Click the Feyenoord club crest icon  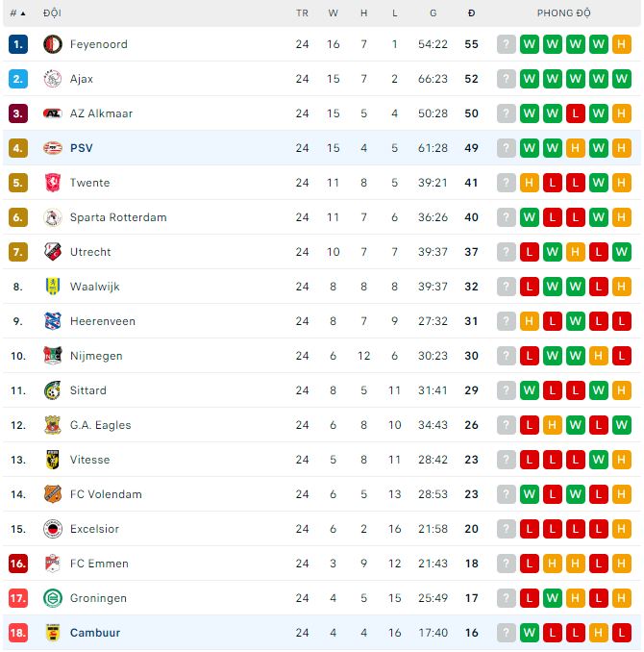(53, 44)
